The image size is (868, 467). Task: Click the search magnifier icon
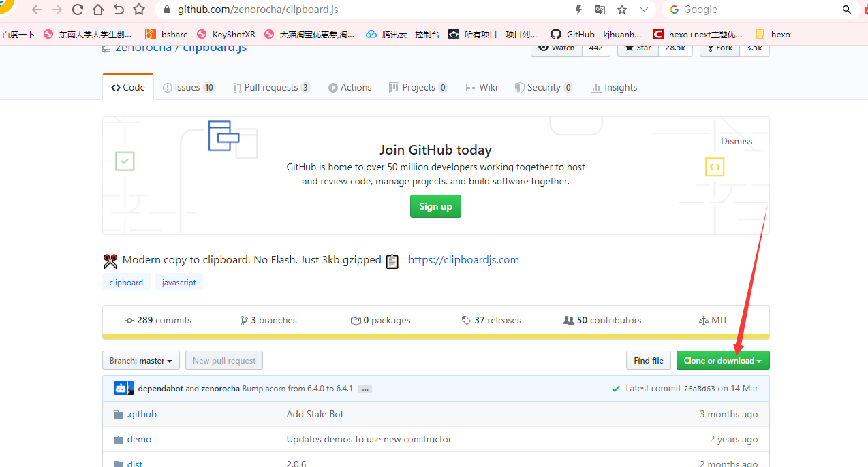(x=847, y=10)
